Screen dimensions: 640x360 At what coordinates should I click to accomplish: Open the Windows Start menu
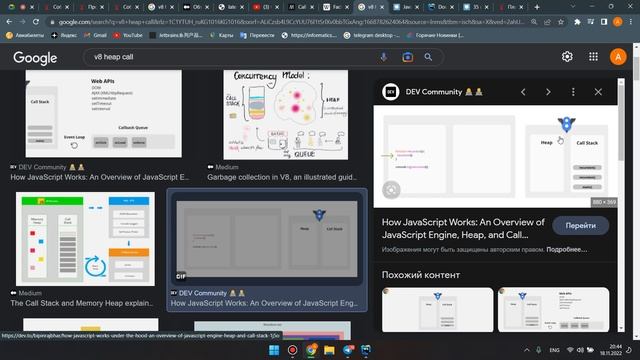(x=274, y=350)
